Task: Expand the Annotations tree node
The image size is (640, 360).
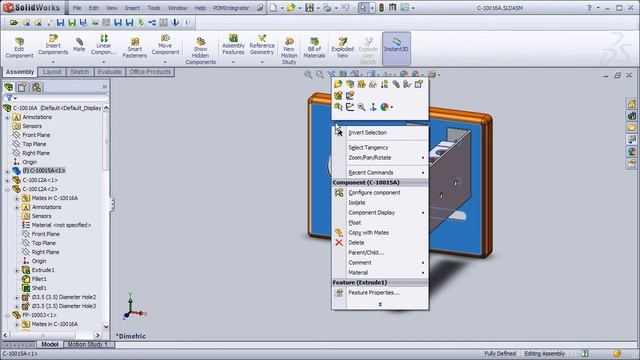Action: [x=7, y=117]
